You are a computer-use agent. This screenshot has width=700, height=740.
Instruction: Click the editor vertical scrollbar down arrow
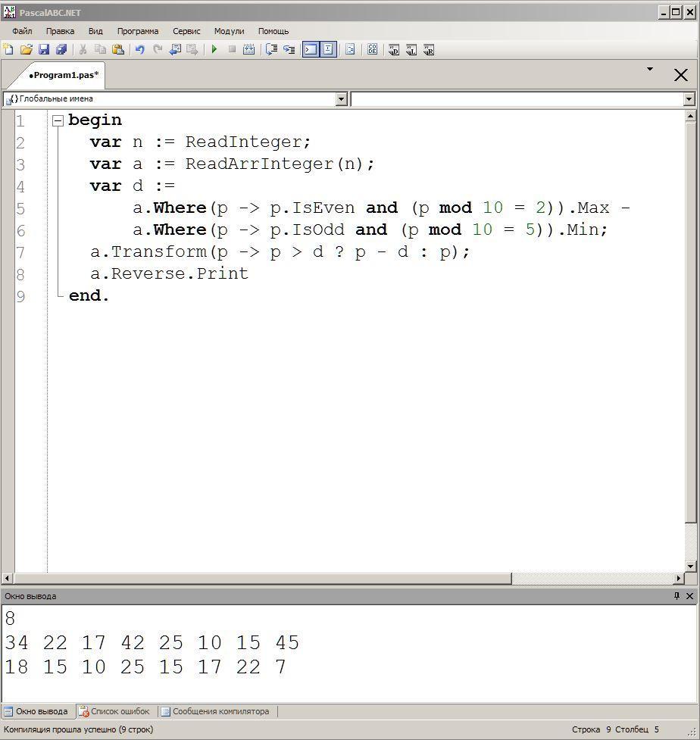click(690, 566)
